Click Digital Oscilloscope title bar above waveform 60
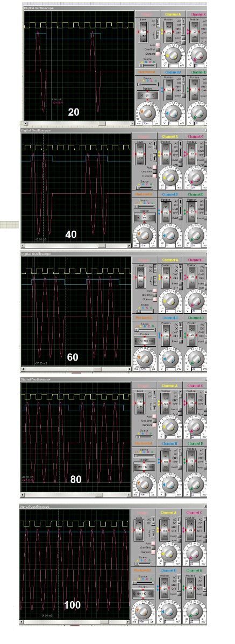The image size is (235, 644). point(113,253)
